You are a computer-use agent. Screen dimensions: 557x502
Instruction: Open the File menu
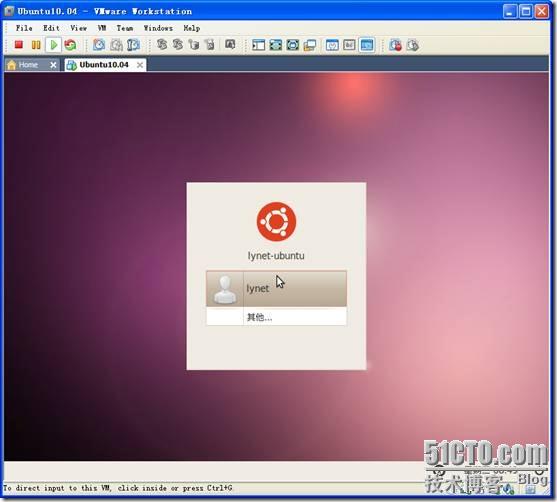(x=24, y=28)
